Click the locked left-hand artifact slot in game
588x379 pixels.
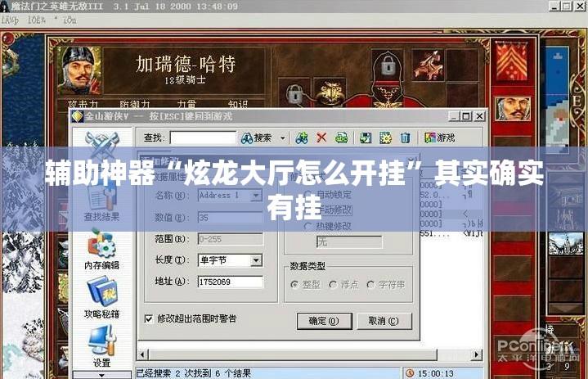pyautogui.click(x=294, y=93)
